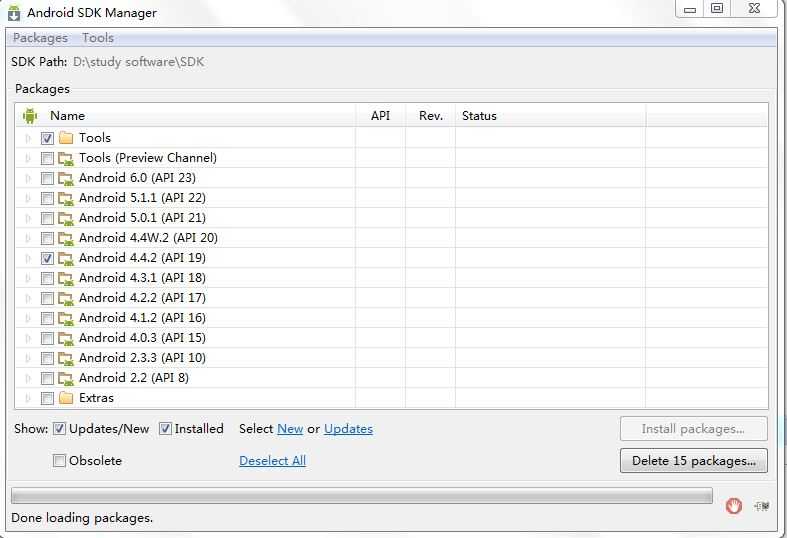Click the Android 4.4.2 (API 19) package icon
The height and width of the screenshot is (538, 787).
[66, 259]
